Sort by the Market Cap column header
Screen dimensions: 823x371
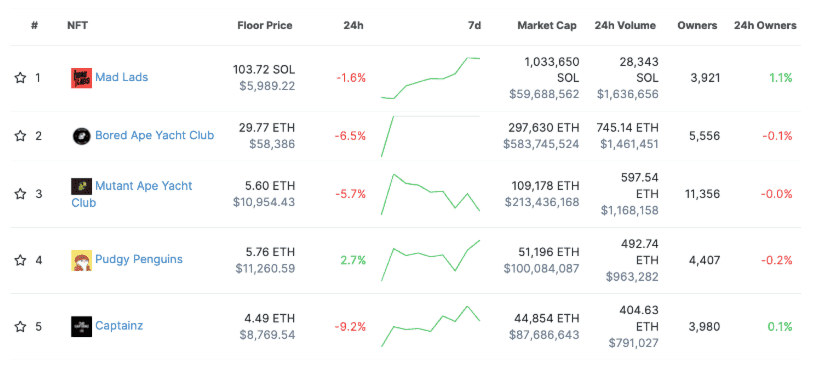(547, 25)
